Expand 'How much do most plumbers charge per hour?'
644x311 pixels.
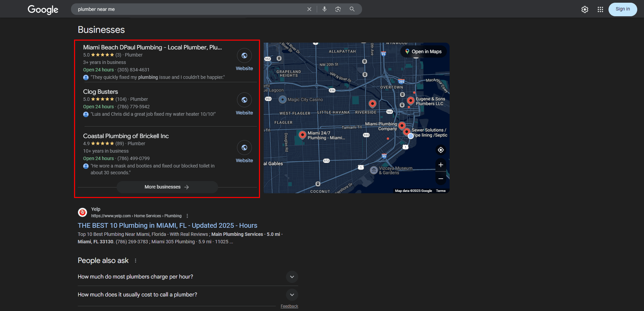pyautogui.click(x=188, y=277)
